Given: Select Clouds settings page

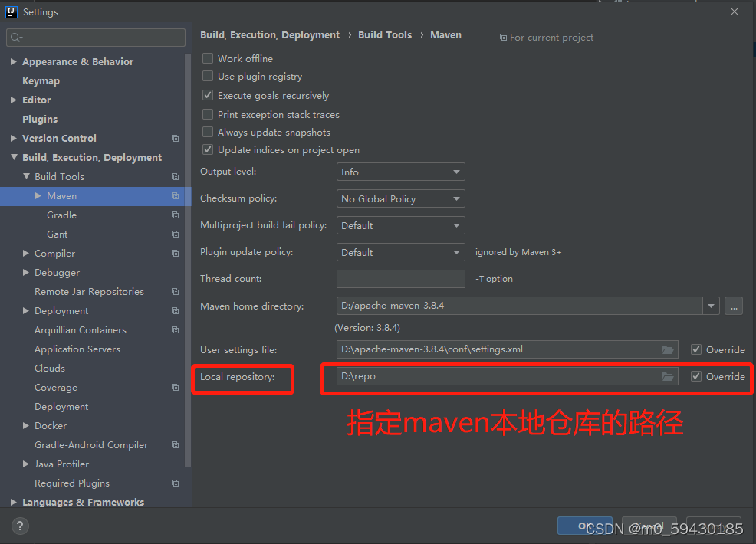Looking at the screenshot, I should tap(50, 368).
